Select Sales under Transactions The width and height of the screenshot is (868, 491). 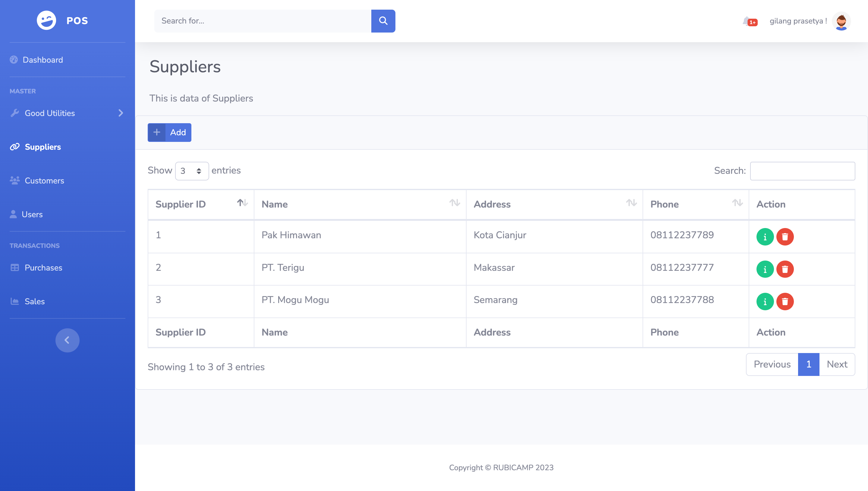[34, 301]
